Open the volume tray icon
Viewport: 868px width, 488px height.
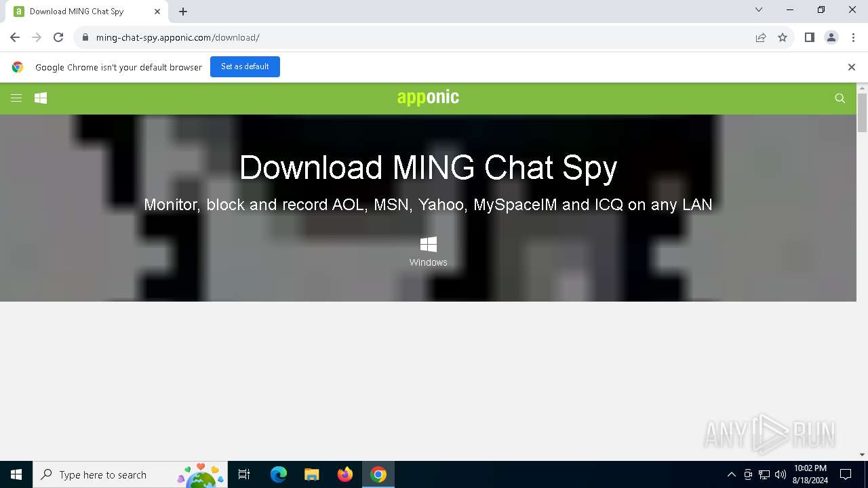point(781,474)
